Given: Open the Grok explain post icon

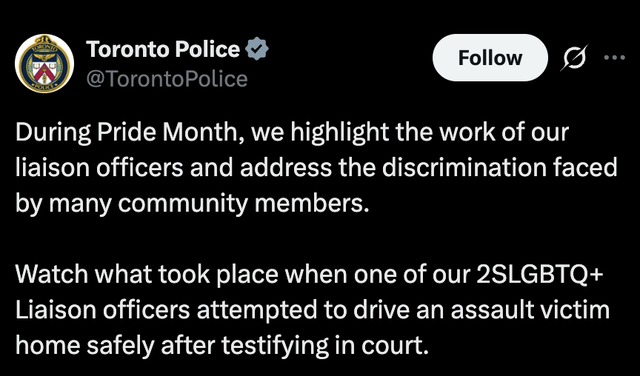Looking at the screenshot, I should [574, 58].
